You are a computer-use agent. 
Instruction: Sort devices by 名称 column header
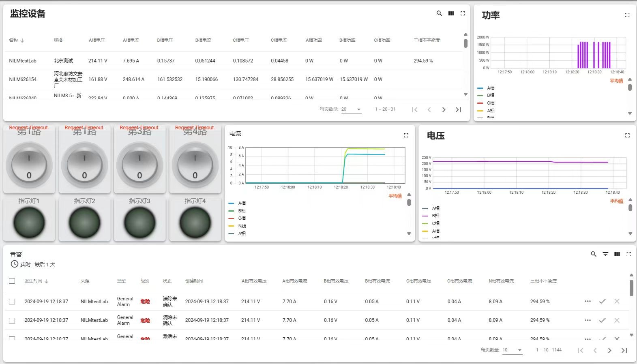(x=14, y=40)
